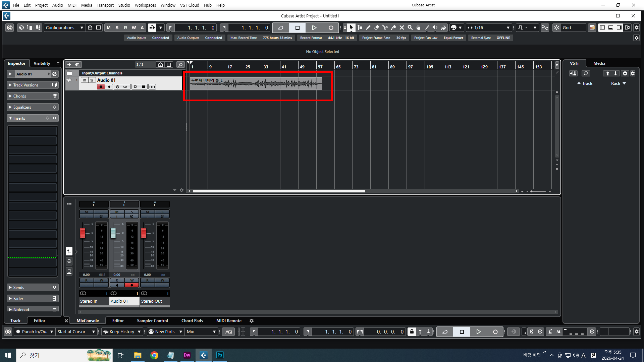Toggle Read automation on Audio 01 track
Image resolution: width=644 pixels, height=362 pixels.
pyautogui.click(x=135, y=87)
